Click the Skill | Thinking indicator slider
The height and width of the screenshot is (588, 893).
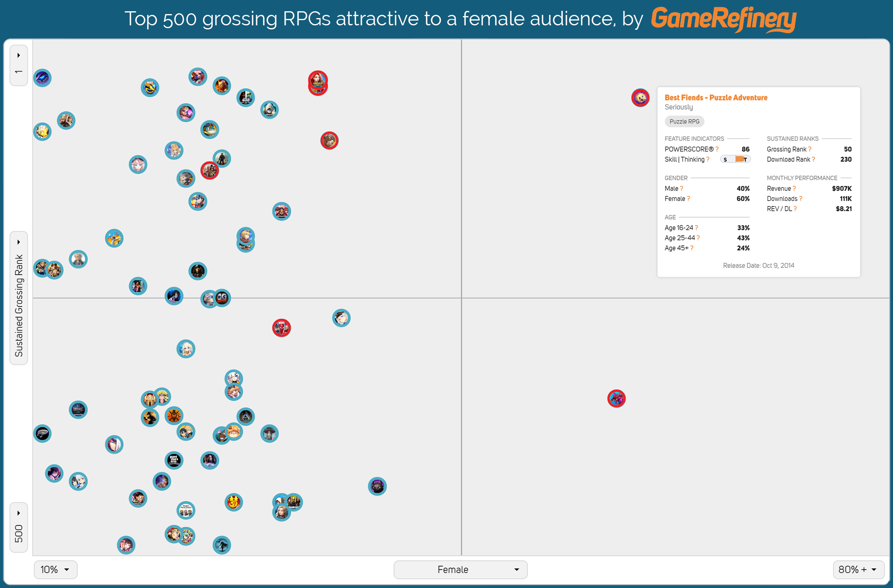tap(736, 159)
